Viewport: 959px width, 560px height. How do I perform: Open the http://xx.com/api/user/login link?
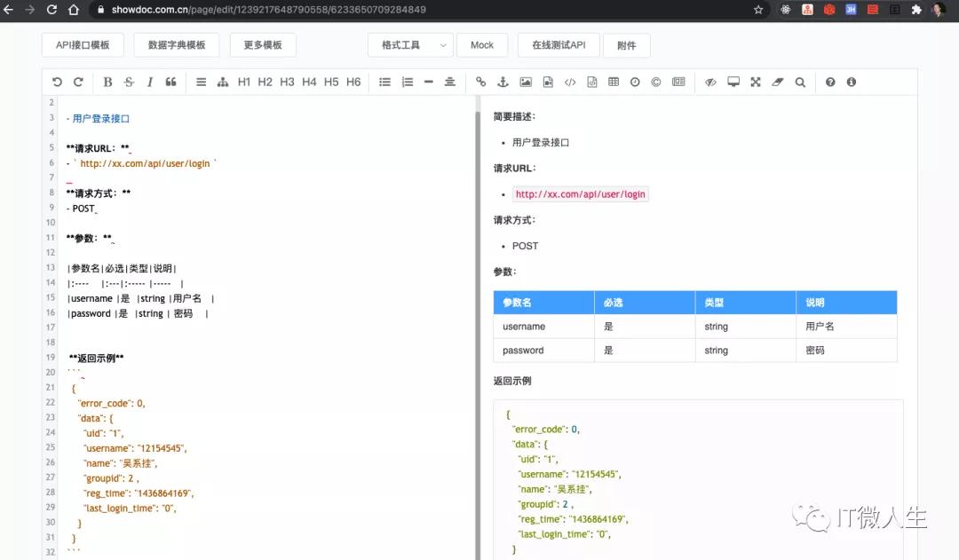point(580,193)
